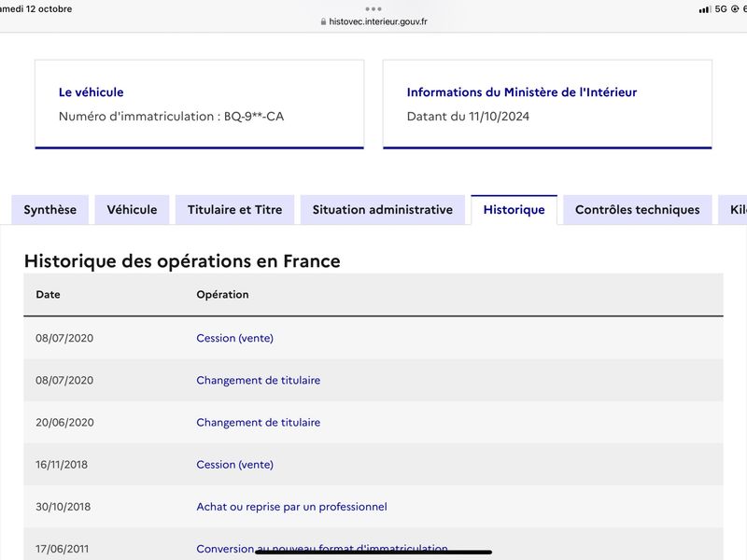The width and height of the screenshot is (747, 560).
Task: Click Conversion au nouveau format d'immatriculation
Action: click(x=322, y=549)
